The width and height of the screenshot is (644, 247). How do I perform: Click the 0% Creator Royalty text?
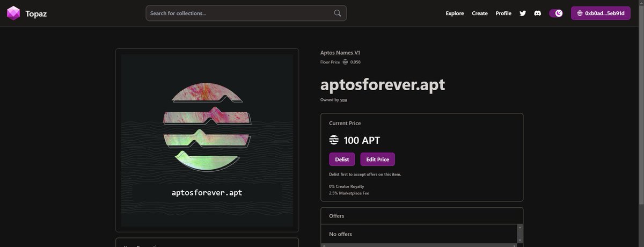pyautogui.click(x=346, y=186)
